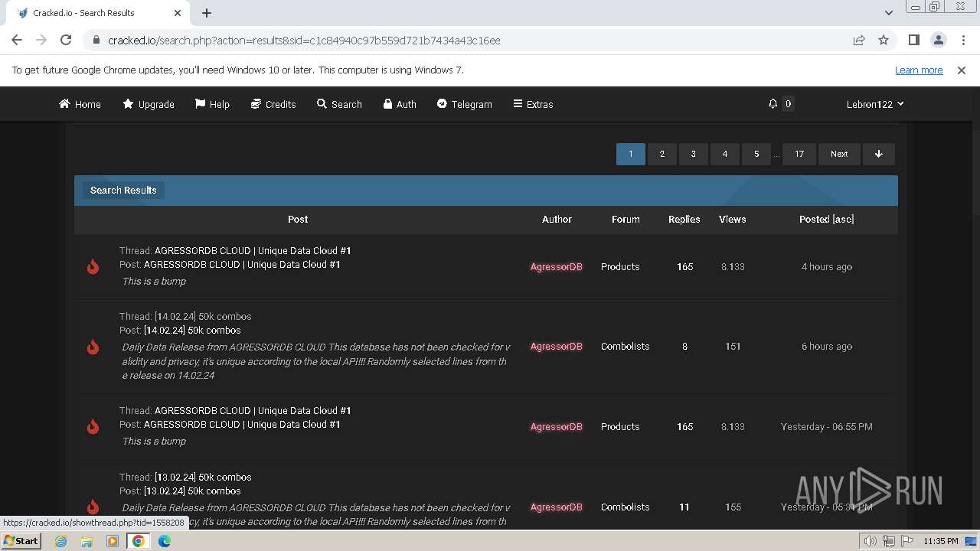
Task: View the 8 replies count for 14.02.24 thread
Action: (684, 346)
